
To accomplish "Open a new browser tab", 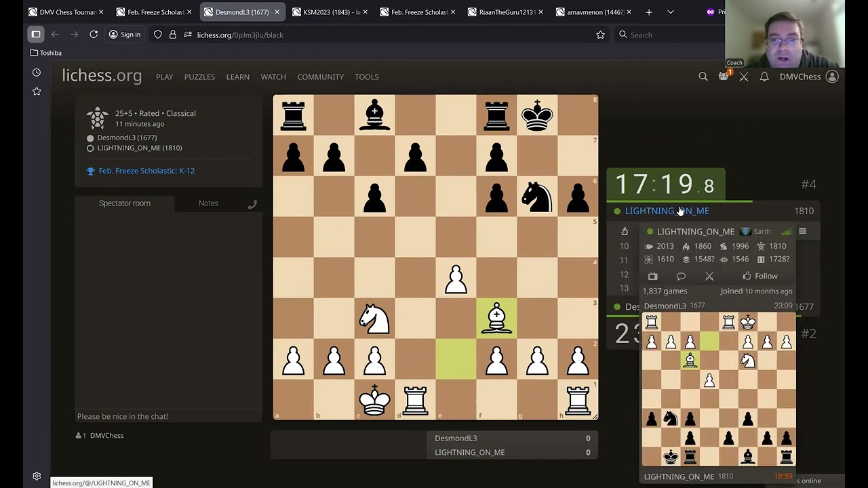I will pos(649,12).
